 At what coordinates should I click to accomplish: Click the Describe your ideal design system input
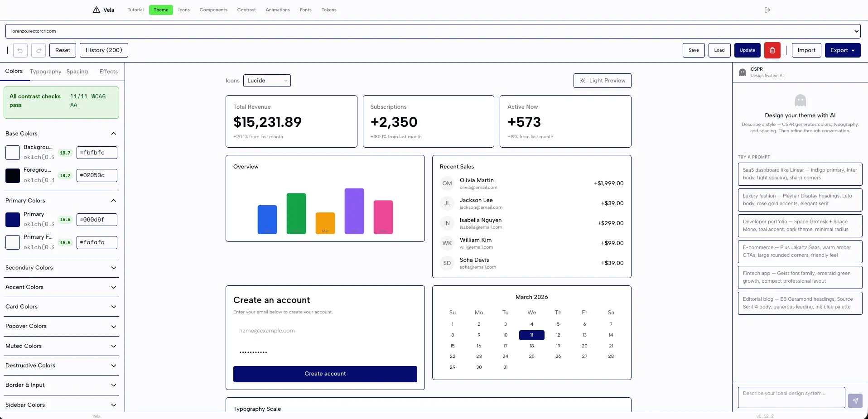(791, 397)
